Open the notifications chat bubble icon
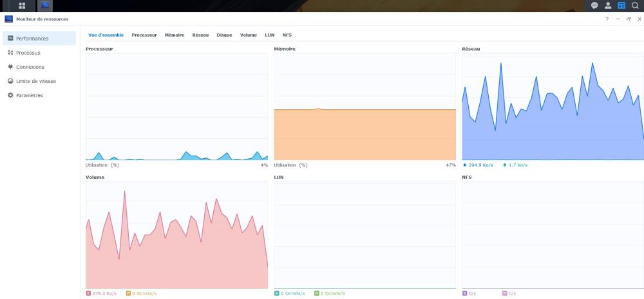This screenshot has width=644, height=299. (x=594, y=5)
